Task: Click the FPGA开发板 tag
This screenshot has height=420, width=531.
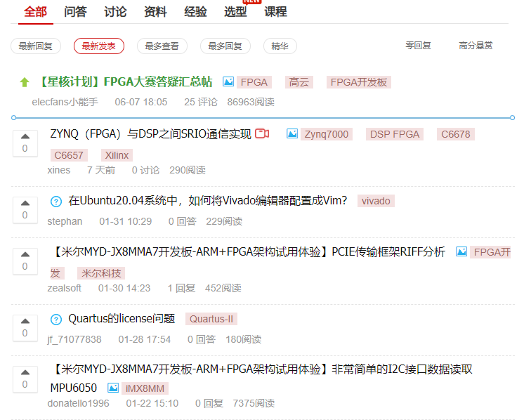Action: tap(359, 82)
